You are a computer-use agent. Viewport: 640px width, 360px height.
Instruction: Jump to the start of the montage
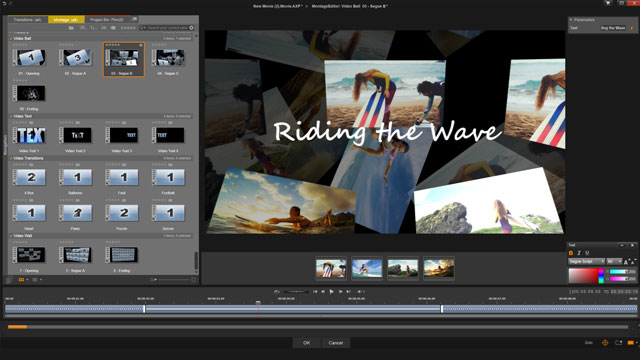[x=315, y=291]
